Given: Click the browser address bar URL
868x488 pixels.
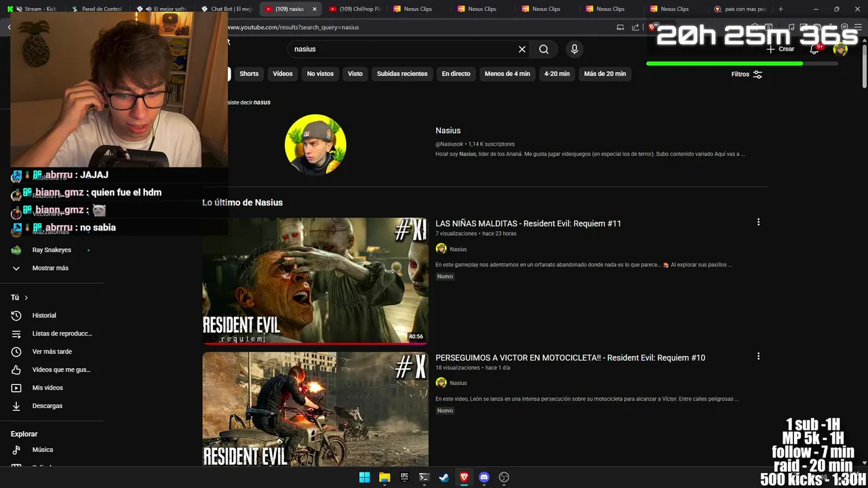Looking at the screenshot, I should point(293,27).
